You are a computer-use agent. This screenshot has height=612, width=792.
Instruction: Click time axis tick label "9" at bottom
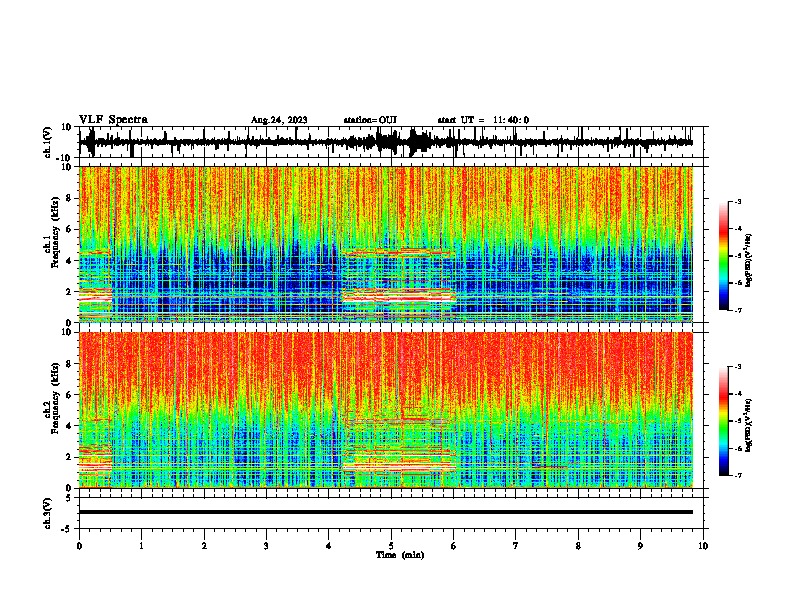[640, 546]
